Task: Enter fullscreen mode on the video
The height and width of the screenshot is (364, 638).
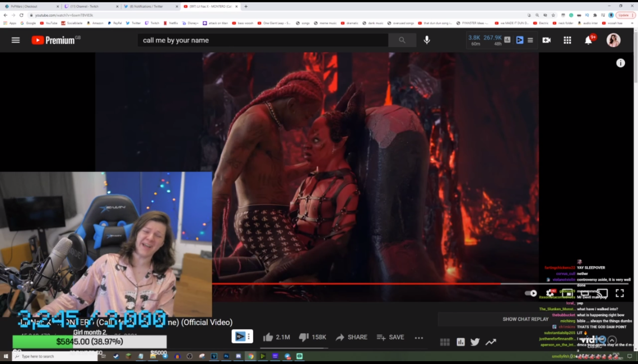Action: [x=620, y=293]
